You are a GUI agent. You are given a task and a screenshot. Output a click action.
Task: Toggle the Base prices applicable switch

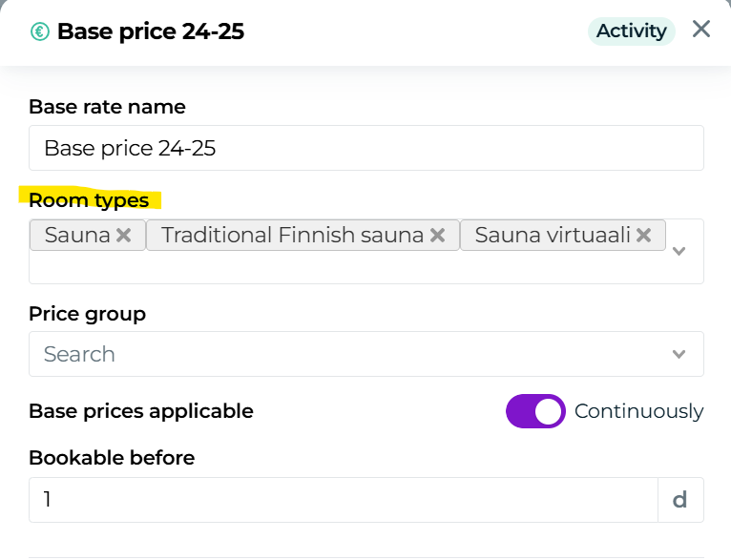(x=535, y=411)
